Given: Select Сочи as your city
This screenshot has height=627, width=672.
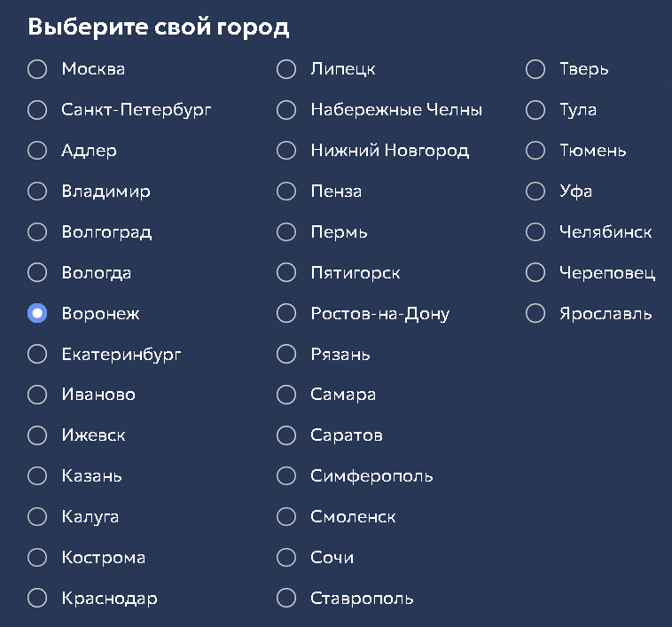Looking at the screenshot, I should [286, 558].
